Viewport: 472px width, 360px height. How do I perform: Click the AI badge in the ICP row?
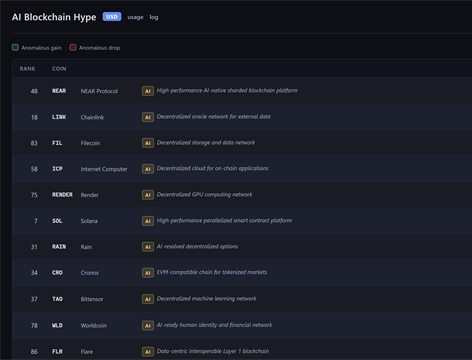click(148, 169)
